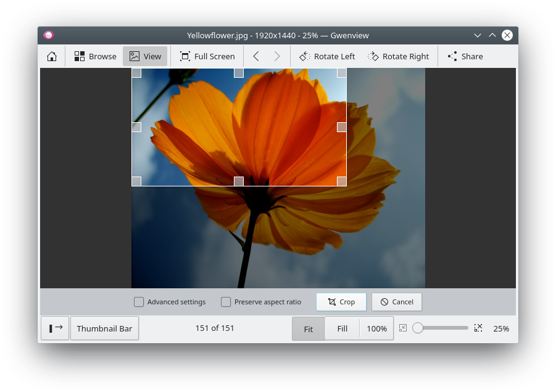556x392 pixels.
Task: Select the View mode tab
Action: (145, 56)
